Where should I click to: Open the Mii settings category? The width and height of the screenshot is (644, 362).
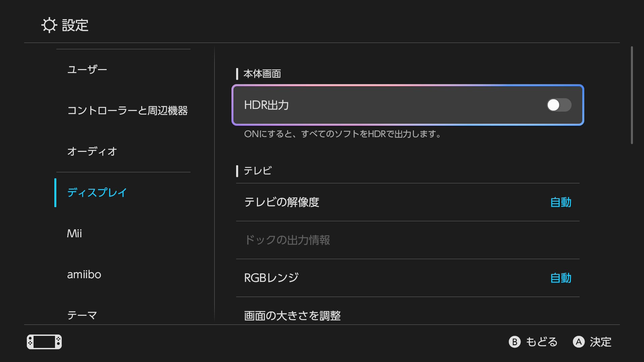point(74,234)
